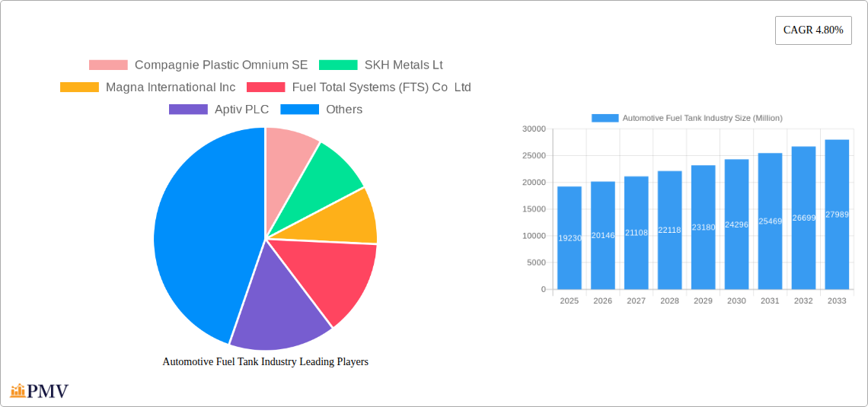This screenshot has width=868, height=407.
Task: Click the 2028 bar showing 22118
Action: coord(670,230)
